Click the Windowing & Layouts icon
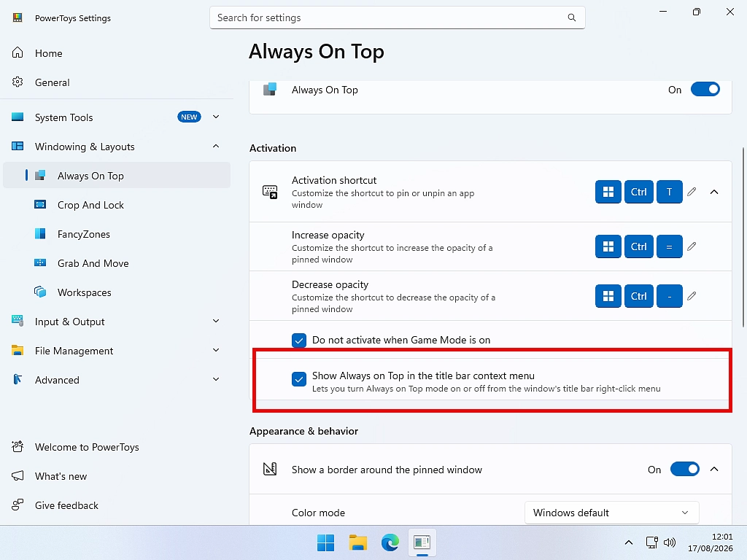This screenshot has height=560, width=747. (x=18, y=146)
